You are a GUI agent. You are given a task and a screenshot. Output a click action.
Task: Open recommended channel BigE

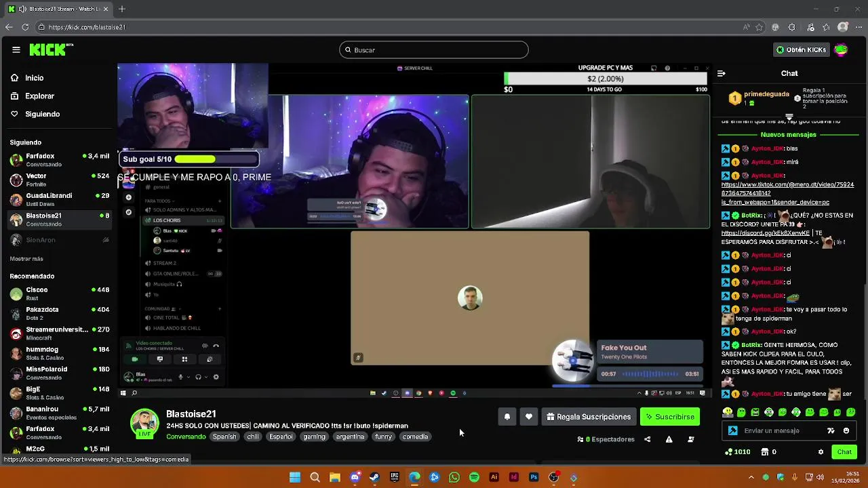coord(60,393)
